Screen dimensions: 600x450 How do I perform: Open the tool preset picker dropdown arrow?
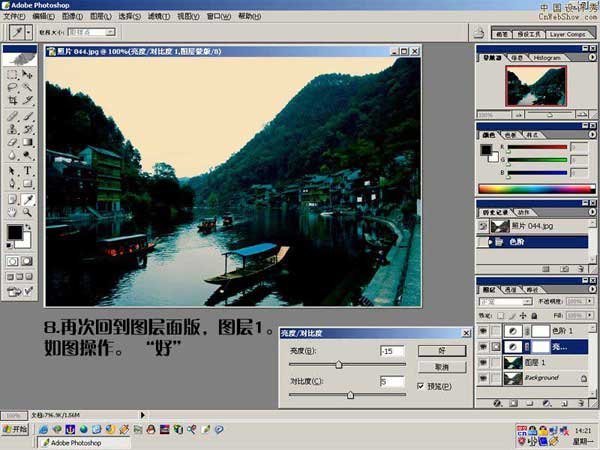pos(28,33)
